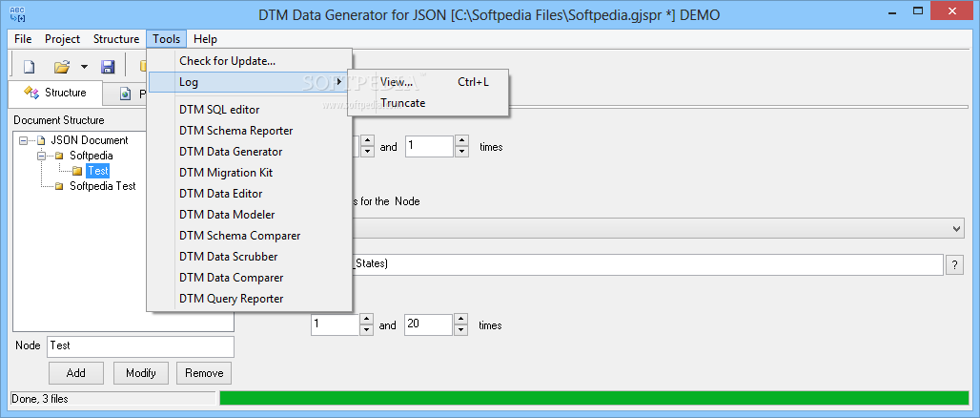Increase the lower minimum value

[x=368, y=320]
